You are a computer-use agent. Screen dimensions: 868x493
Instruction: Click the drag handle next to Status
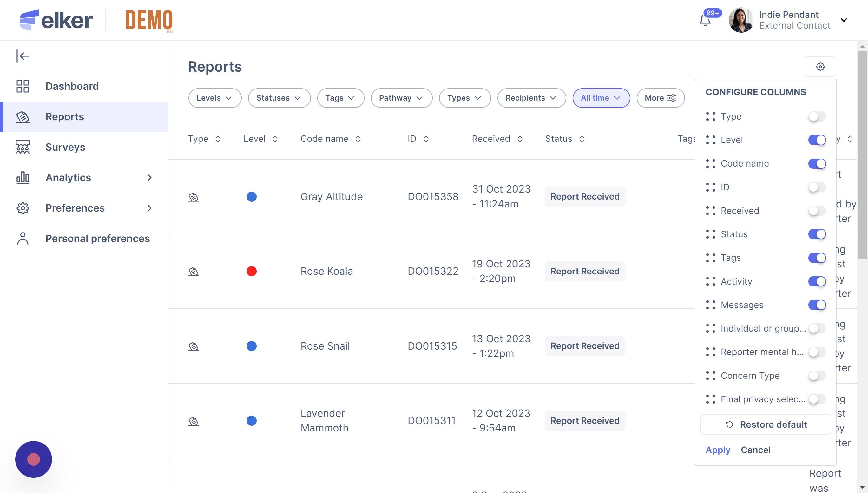pos(710,234)
